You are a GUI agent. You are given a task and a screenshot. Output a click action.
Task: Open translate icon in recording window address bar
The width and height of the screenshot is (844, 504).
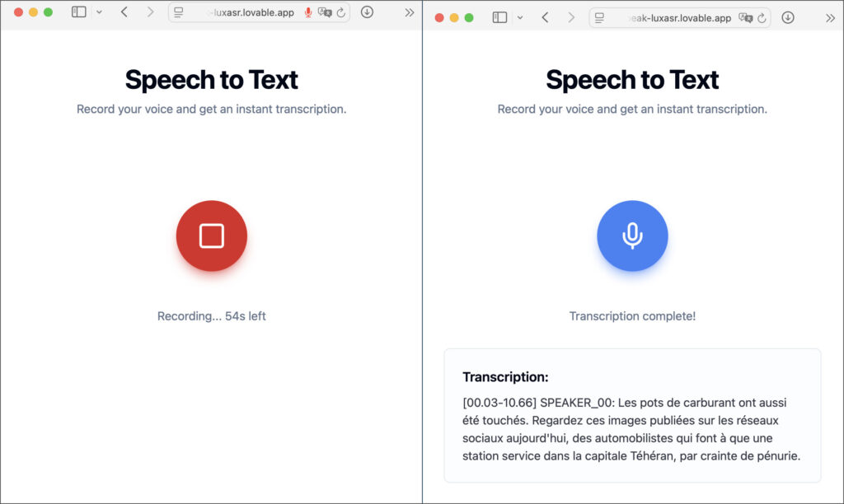(325, 13)
